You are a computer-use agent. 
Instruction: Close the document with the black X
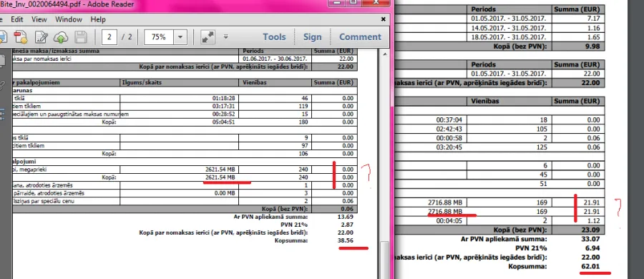[x=384, y=19]
